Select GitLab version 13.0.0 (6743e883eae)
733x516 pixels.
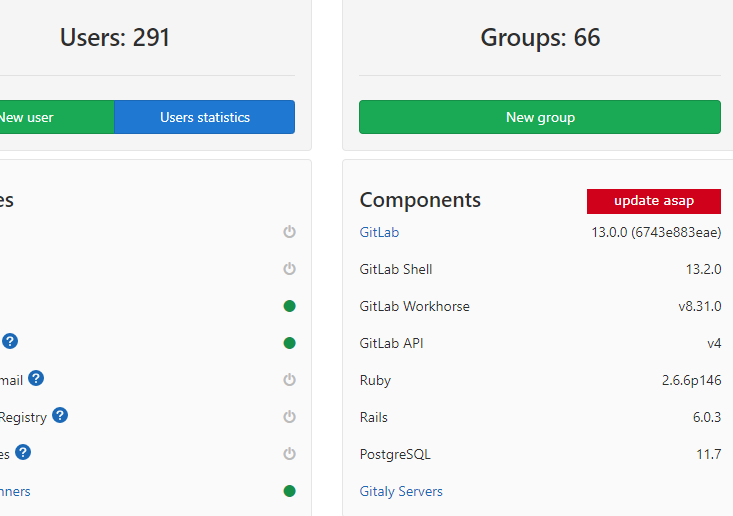[x=656, y=232]
